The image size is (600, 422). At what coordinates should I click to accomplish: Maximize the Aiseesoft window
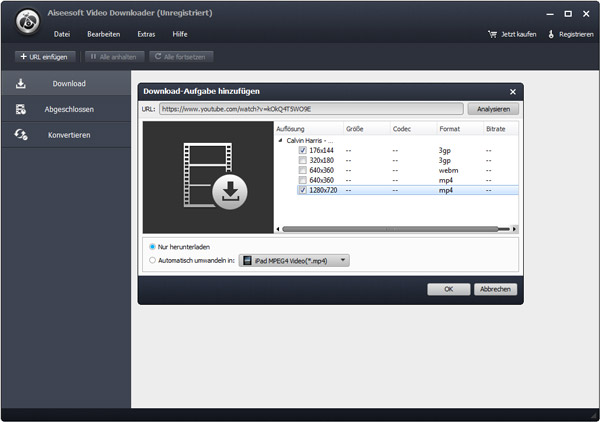568,14
